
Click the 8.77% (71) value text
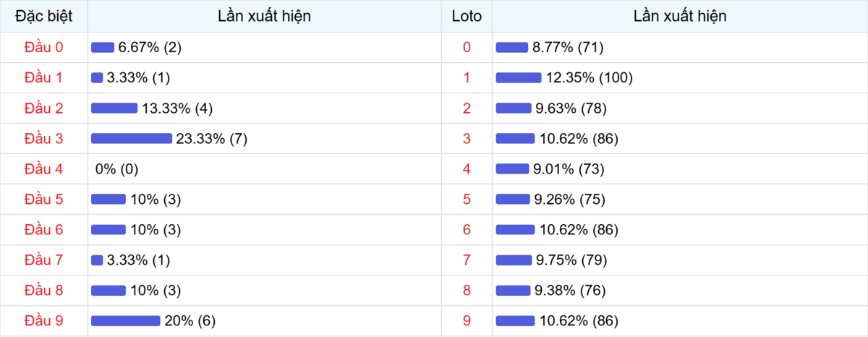click(x=568, y=47)
